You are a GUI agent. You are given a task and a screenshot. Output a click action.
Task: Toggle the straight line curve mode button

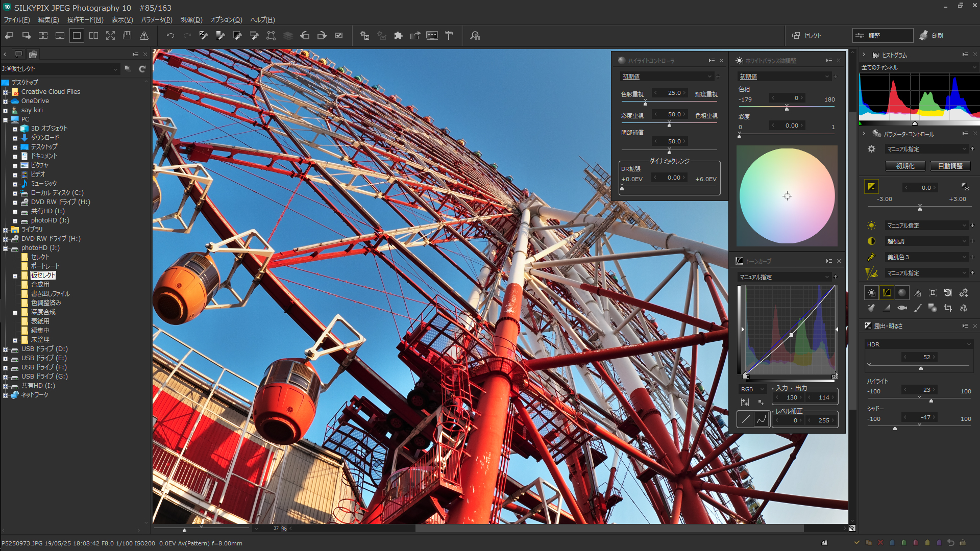tap(746, 420)
